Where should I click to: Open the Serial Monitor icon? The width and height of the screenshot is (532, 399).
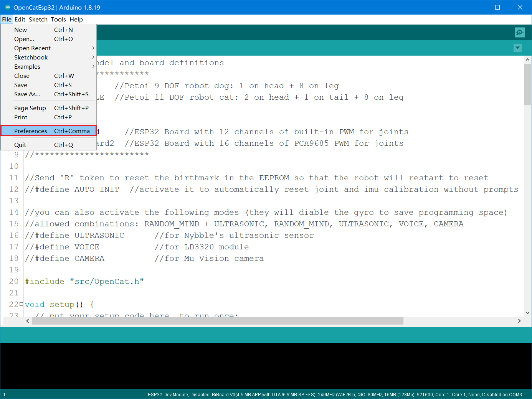tap(520, 33)
